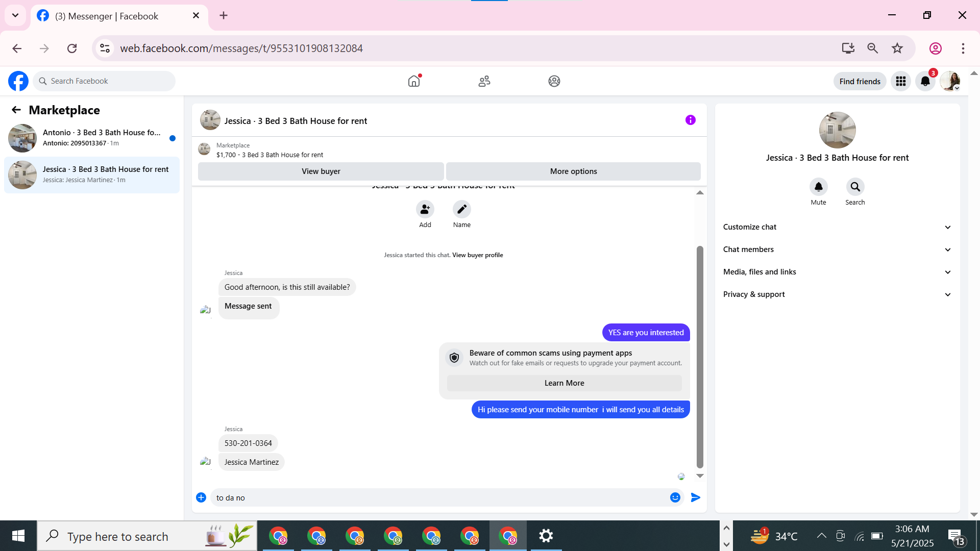Open the Facebook Home icon
This screenshot has height=551, width=980.
click(x=414, y=81)
